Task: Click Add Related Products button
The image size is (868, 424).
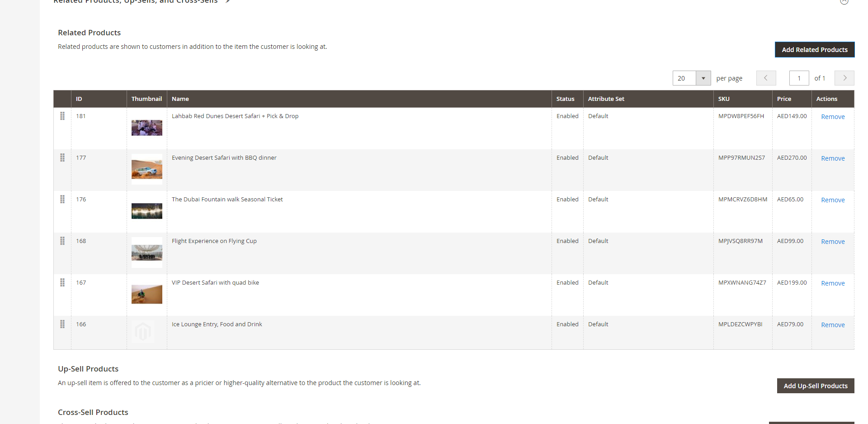Action: coord(815,50)
